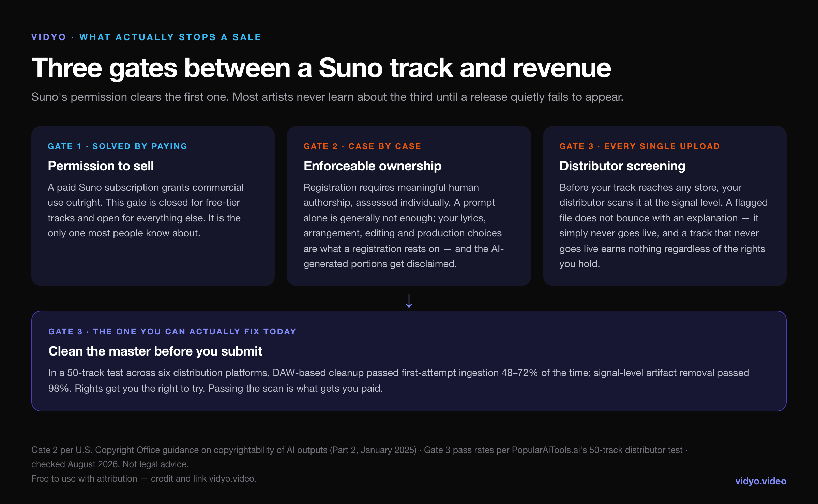The width and height of the screenshot is (818, 504).
Task: Click the 'Permission to sell' heading
Action: [101, 166]
